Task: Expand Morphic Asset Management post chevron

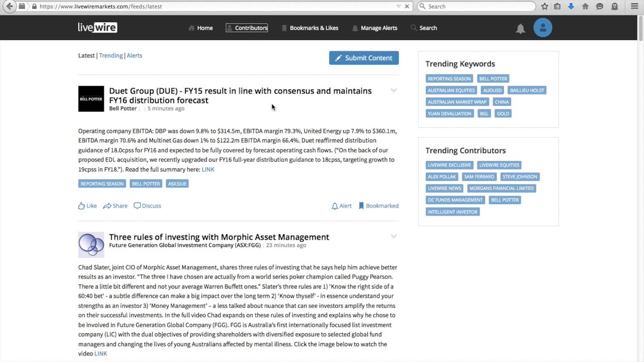Action: 393,236
